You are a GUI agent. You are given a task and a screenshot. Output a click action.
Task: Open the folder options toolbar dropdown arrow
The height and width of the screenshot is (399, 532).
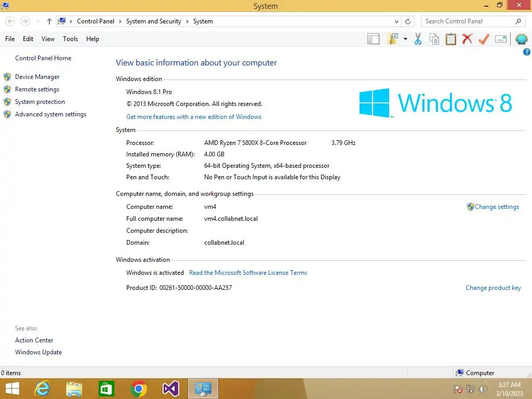[x=405, y=39]
